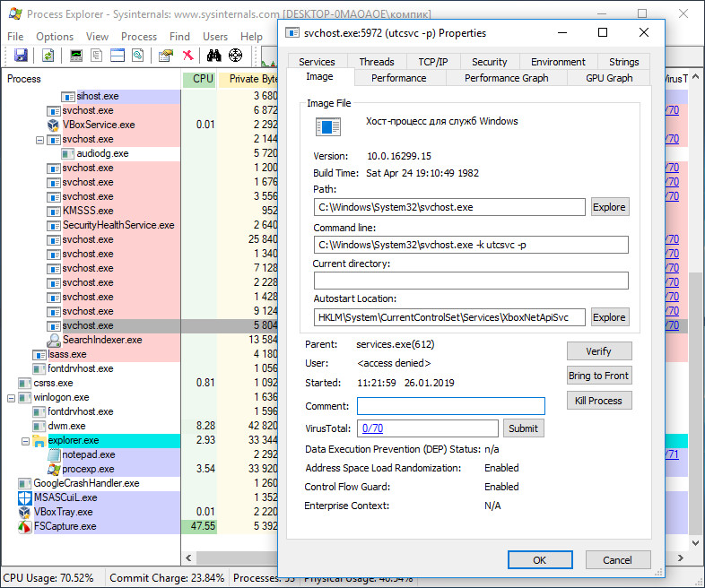Open the Options menu
The height and width of the screenshot is (588, 705).
(55, 37)
